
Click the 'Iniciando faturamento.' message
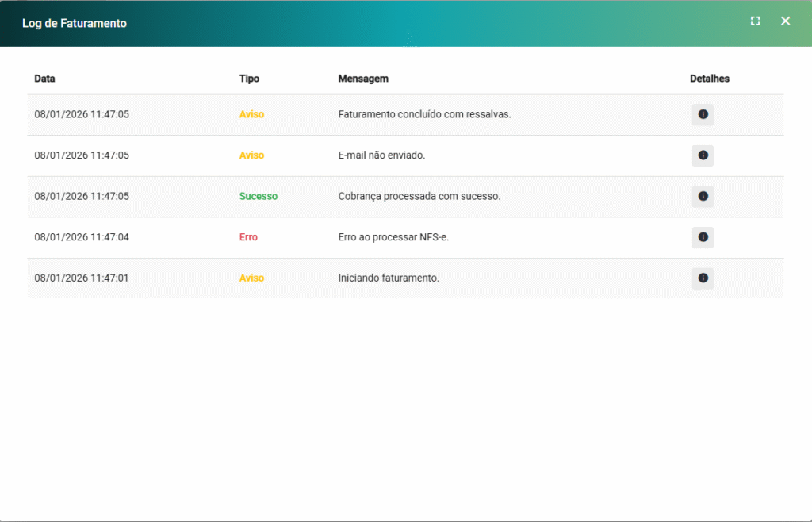[x=389, y=278]
